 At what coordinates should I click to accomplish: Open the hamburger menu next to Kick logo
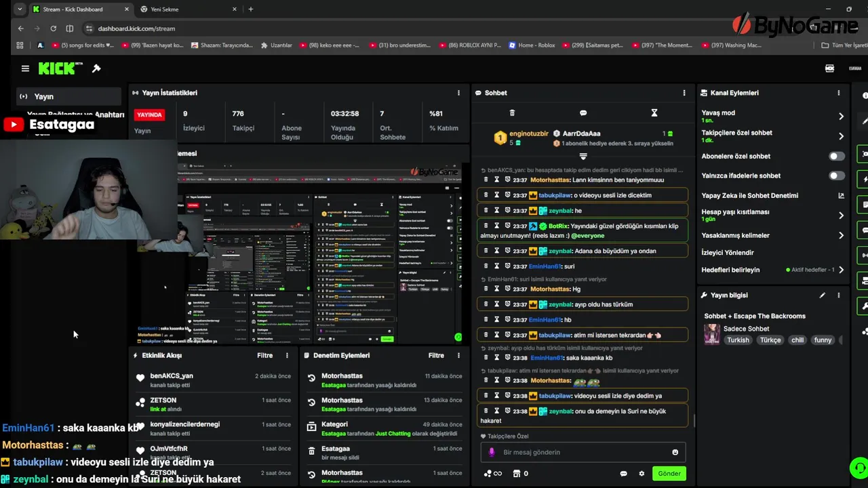point(25,68)
